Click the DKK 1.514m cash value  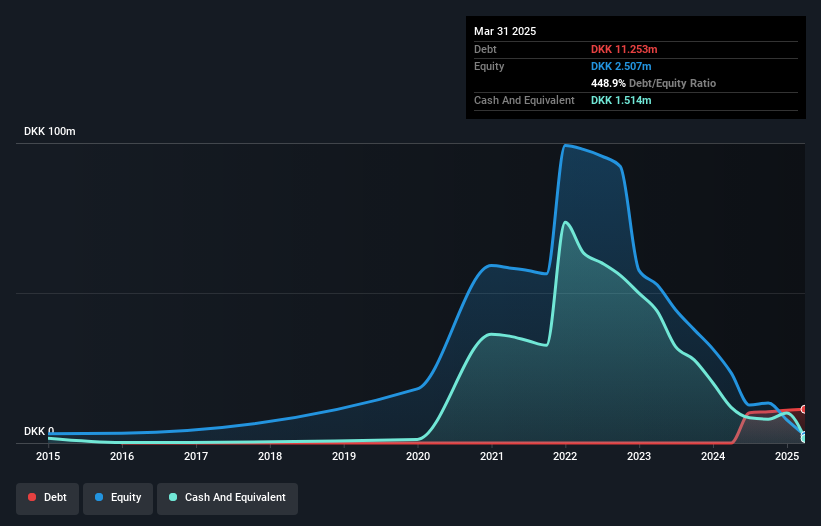tap(621, 100)
